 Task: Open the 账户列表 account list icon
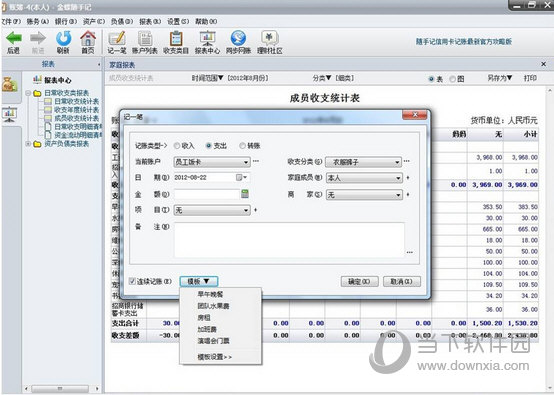(145, 38)
